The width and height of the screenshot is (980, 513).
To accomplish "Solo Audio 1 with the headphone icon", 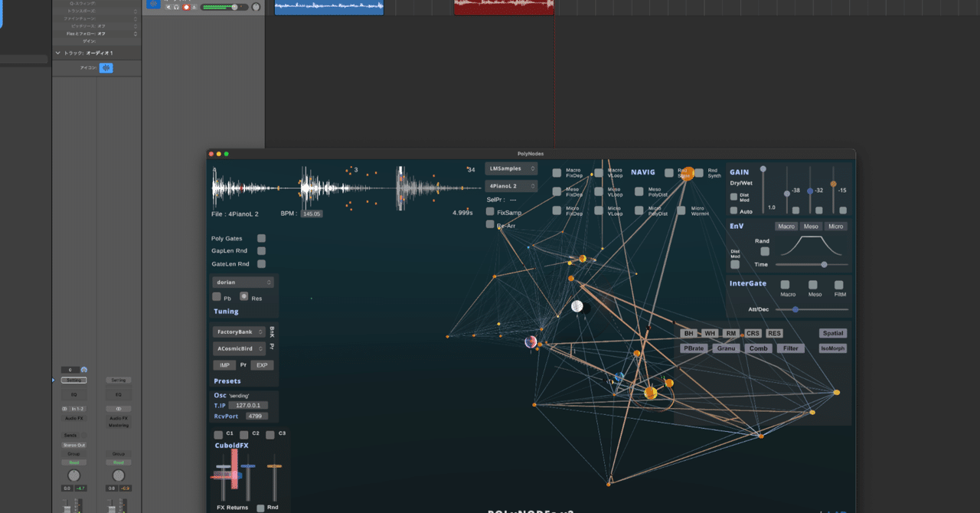I will pyautogui.click(x=176, y=7).
